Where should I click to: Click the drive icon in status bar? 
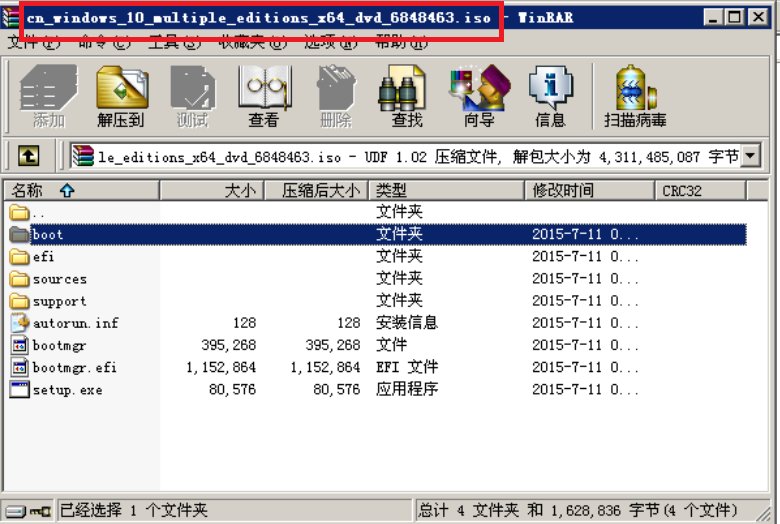16,511
